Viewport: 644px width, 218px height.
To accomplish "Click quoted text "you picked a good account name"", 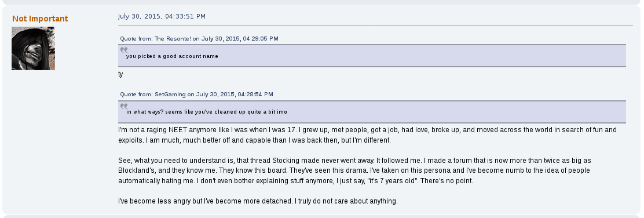I will point(172,56).
